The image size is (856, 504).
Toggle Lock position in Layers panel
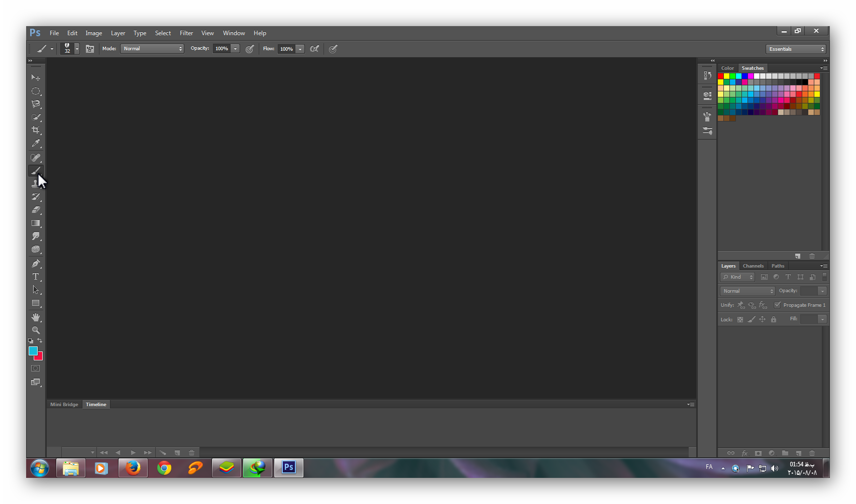tap(762, 319)
